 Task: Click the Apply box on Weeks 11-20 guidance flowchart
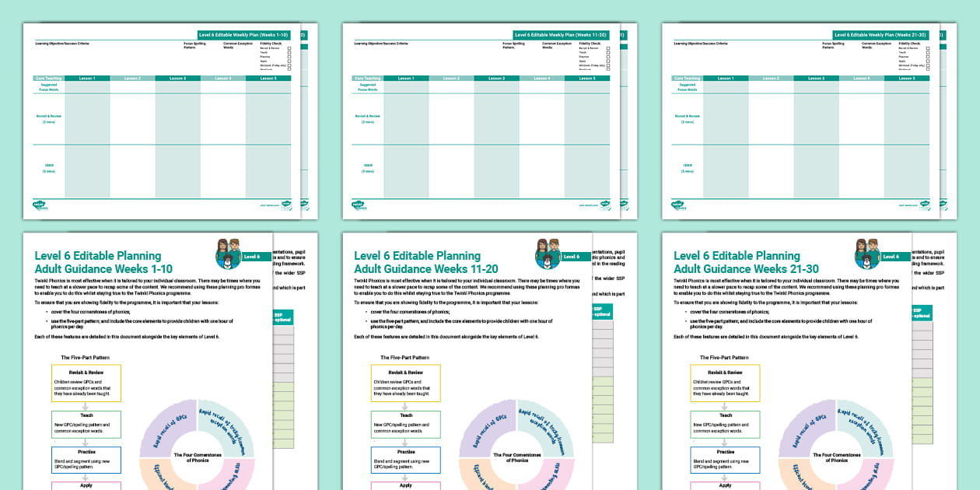(407, 485)
